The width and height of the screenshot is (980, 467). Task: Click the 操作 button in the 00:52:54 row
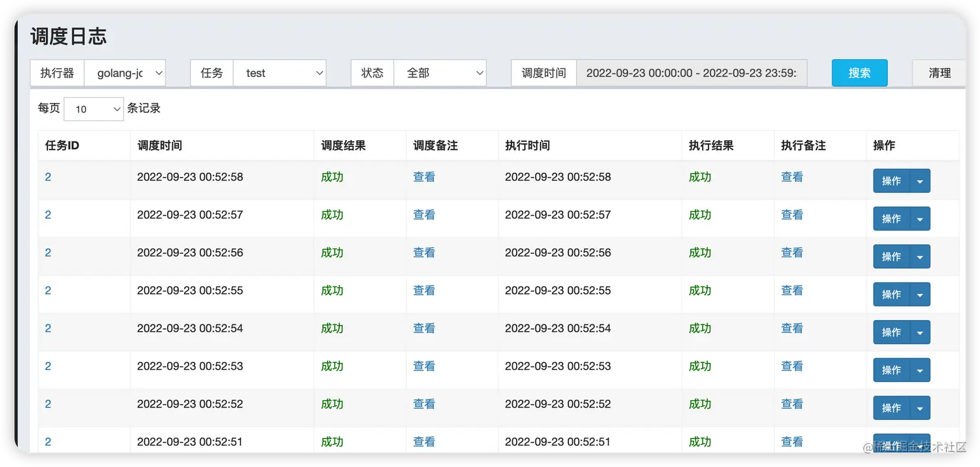[x=891, y=332]
